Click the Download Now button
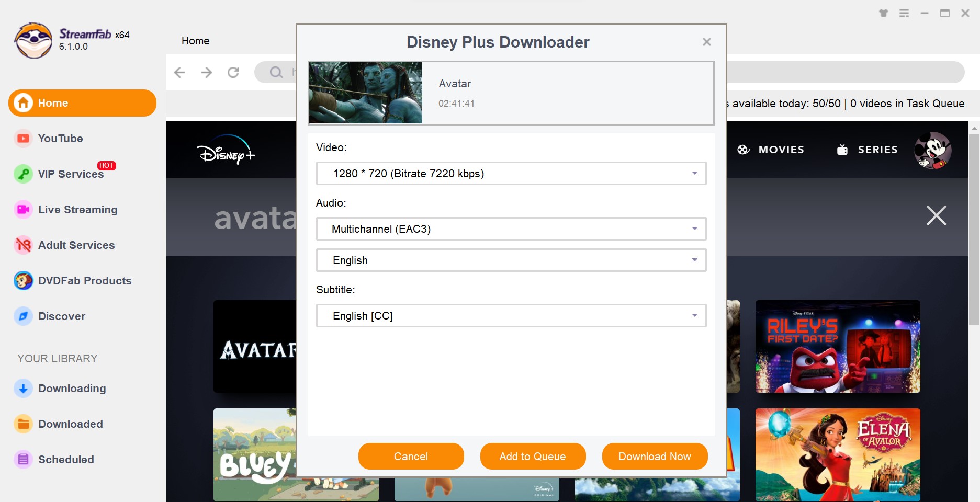This screenshot has height=502, width=980. (x=655, y=457)
